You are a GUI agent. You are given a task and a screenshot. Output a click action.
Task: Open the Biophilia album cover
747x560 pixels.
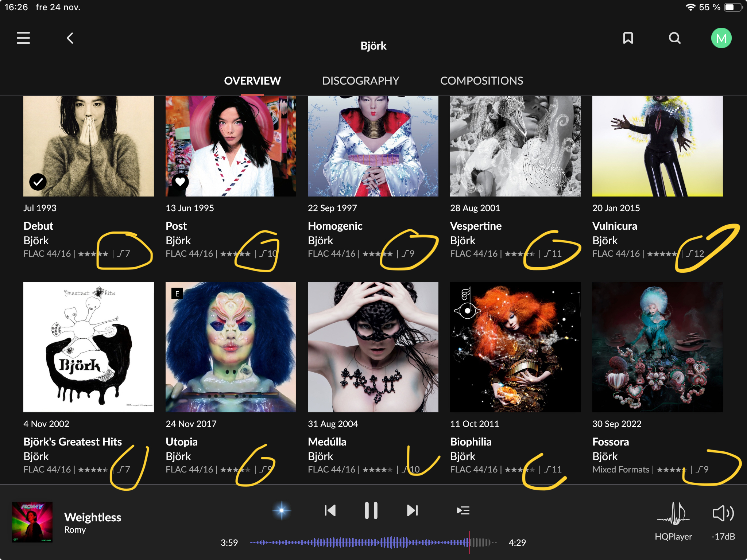click(x=515, y=347)
